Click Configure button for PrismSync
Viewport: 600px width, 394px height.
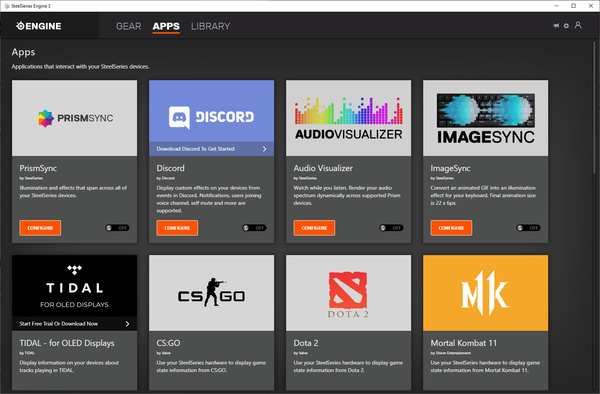40,228
